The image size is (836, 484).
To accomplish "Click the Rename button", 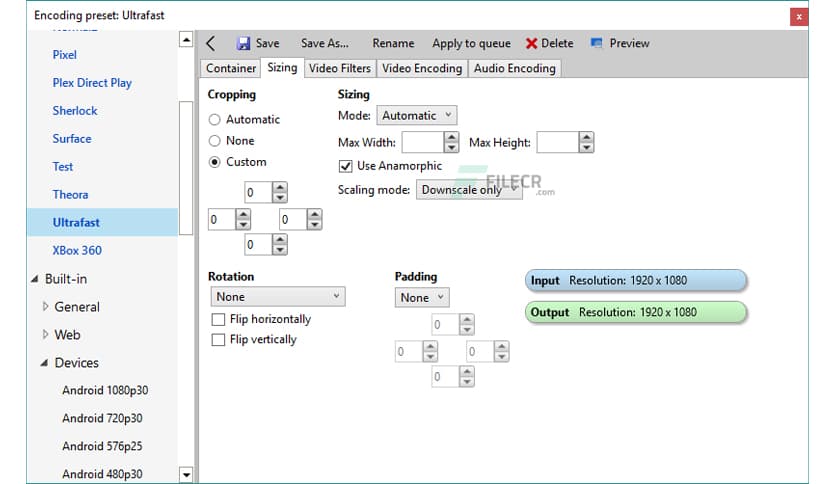I will [x=393, y=43].
